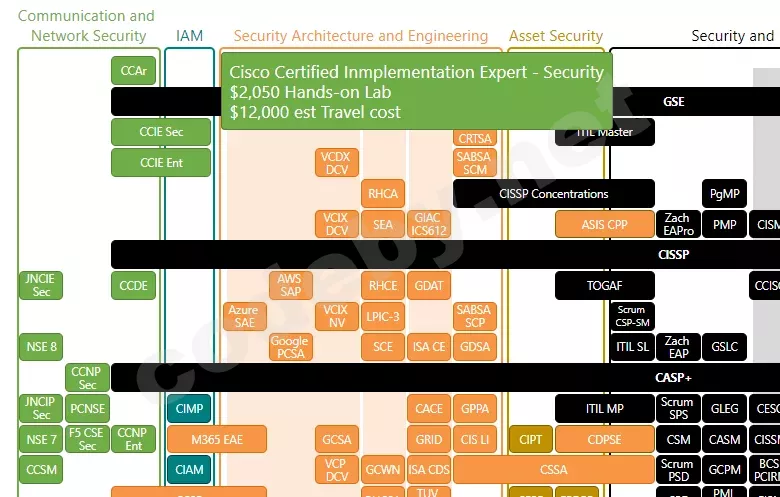Open the SABSA SCM certification

475,163
